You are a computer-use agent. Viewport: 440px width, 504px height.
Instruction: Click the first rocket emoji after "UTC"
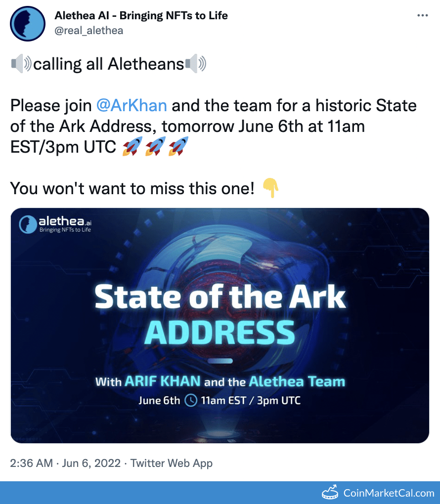[x=132, y=148]
